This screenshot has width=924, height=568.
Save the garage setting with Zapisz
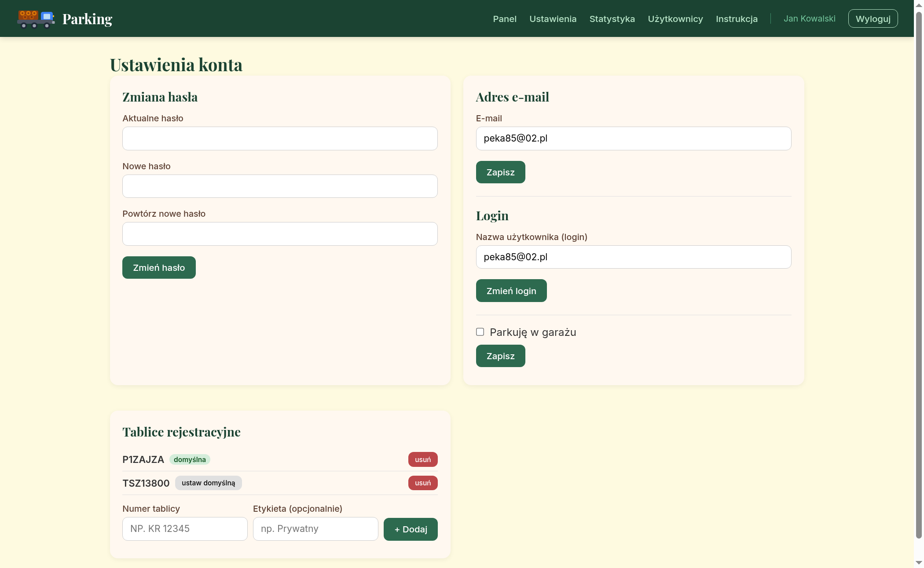point(500,356)
